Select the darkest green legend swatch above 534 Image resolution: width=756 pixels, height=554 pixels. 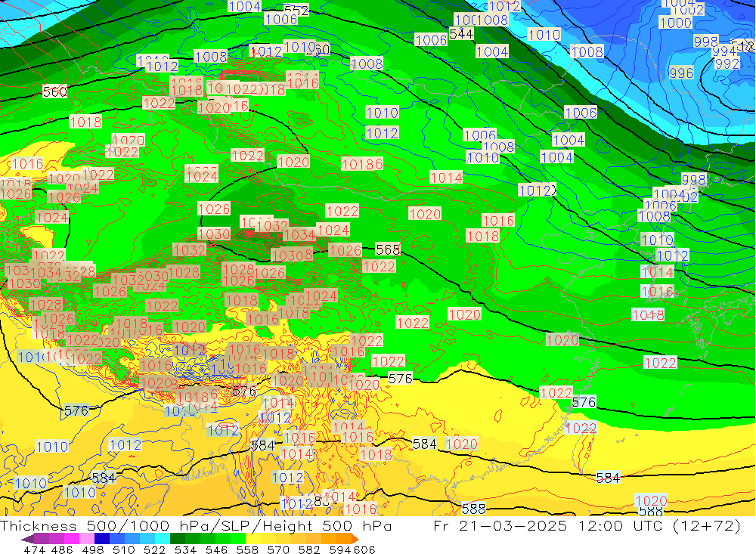pos(178,539)
